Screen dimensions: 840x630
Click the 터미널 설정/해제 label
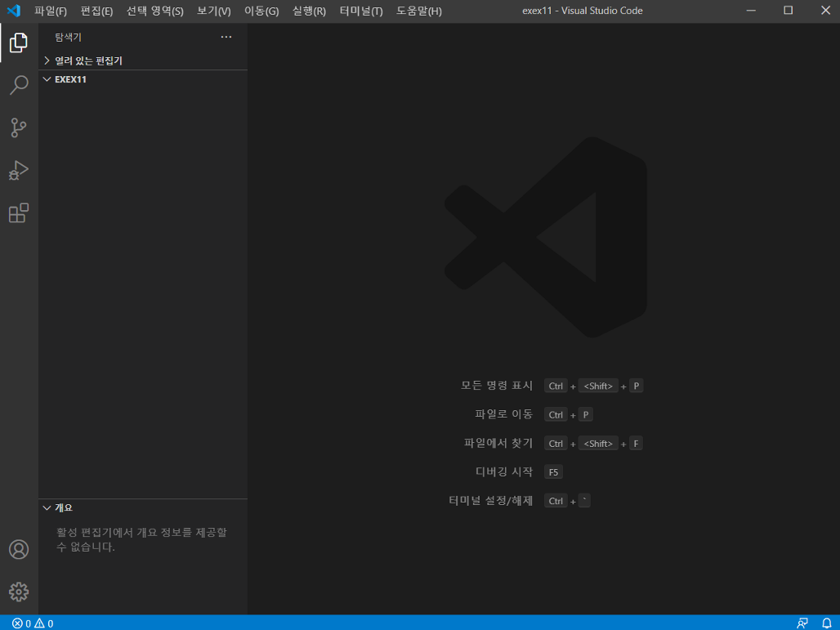click(x=491, y=501)
